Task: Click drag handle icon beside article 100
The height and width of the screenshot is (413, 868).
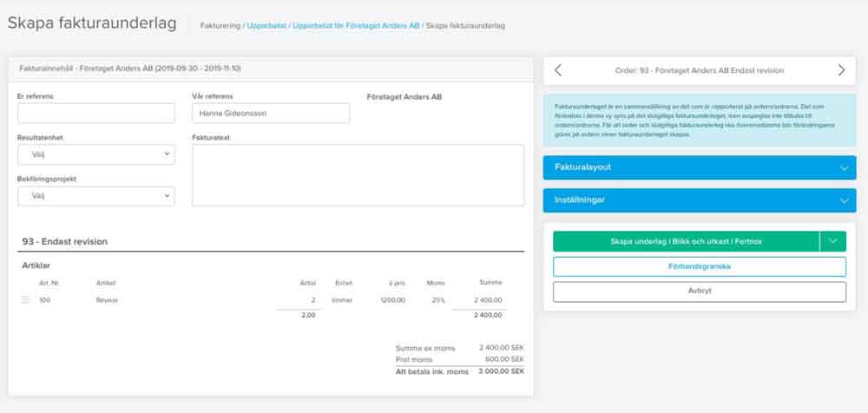Action: tap(25, 300)
